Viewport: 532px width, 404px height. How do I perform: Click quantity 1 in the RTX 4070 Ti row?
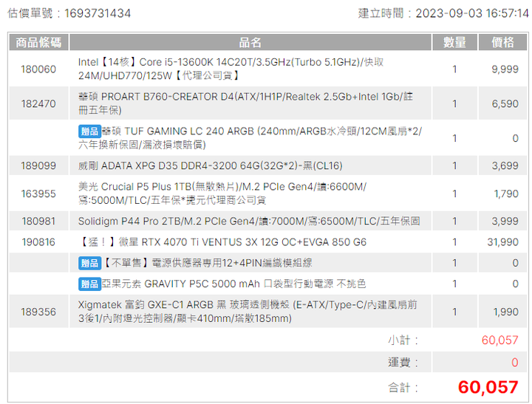click(x=454, y=242)
